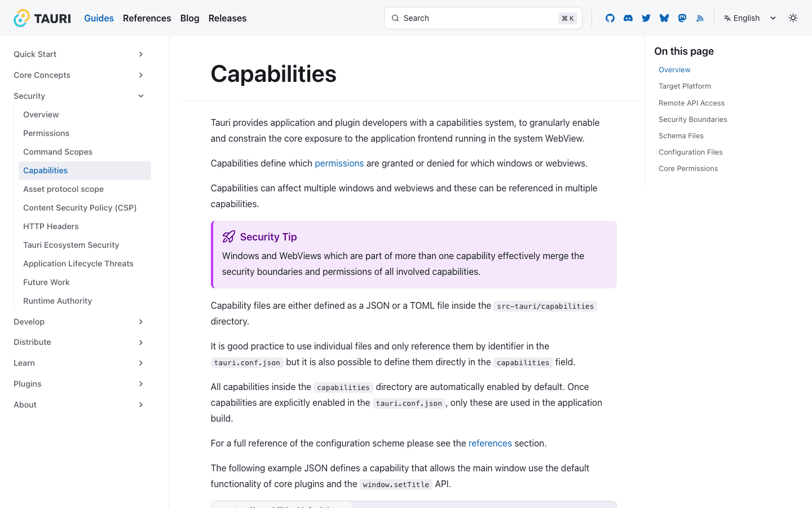Click the Tauri logo in the header

(x=42, y=18)
